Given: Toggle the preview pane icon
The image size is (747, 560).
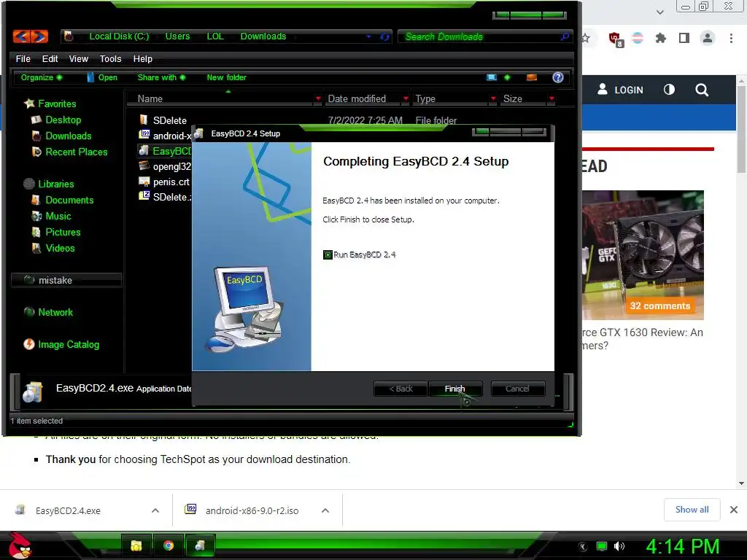Looking at the screenshot, I should 532,77.
